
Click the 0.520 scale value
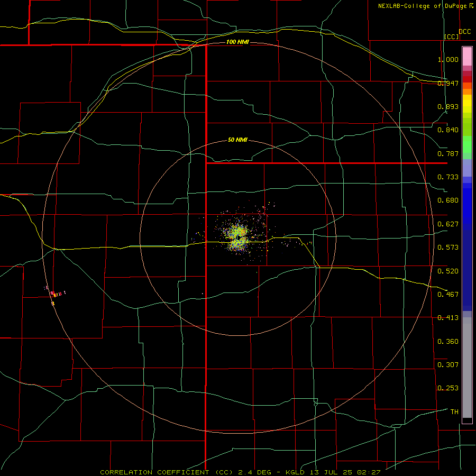(448, 271)
